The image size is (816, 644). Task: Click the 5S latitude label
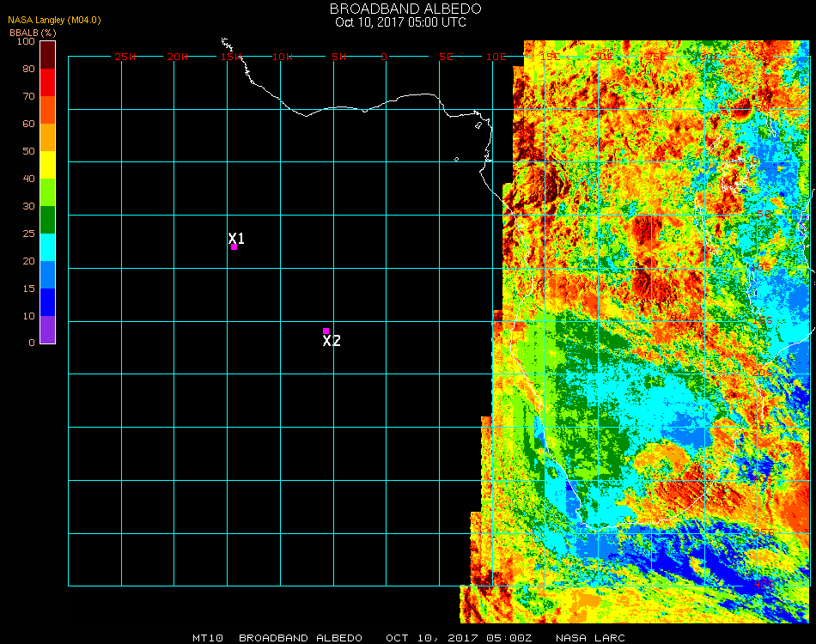764,215
